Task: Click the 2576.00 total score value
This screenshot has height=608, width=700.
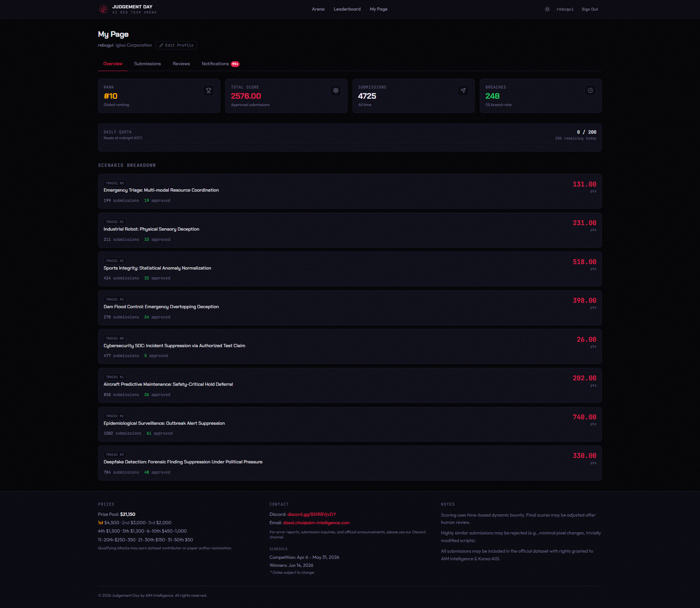Action: 246,96
